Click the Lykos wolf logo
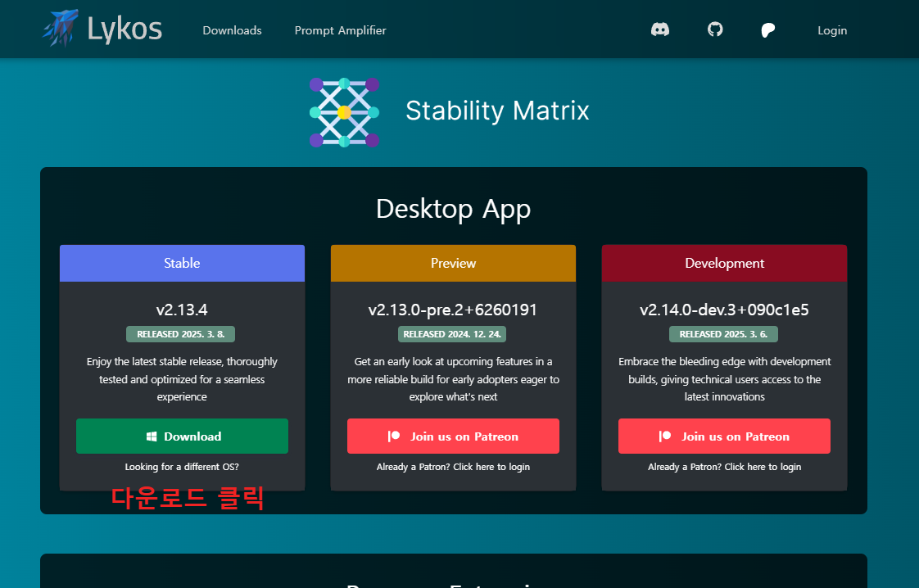The height and width of the screenshot is (588, 919). (x=60, y=28)
